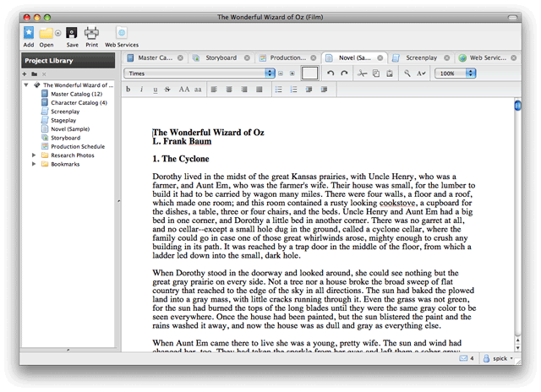The width and height of the screenshot is (541, 392).
Task: Add a new item in Project Library
Action: [x=25, y=74]
